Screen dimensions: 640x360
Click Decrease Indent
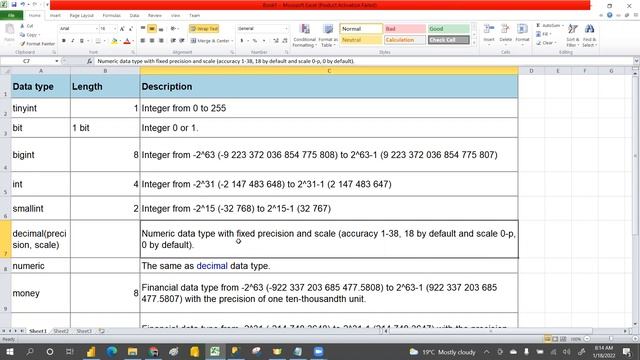pos(173,41)
